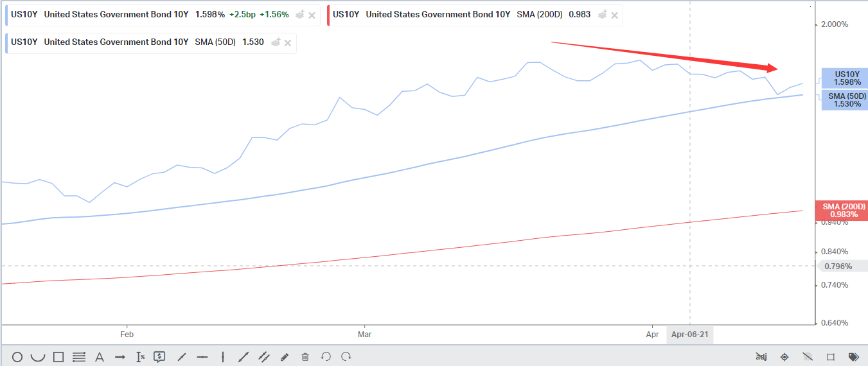The height and width of the screenshot is (366, 868).
Task: Click the SMA (50D) 1.530% axis label
Action: pos(846,100)
